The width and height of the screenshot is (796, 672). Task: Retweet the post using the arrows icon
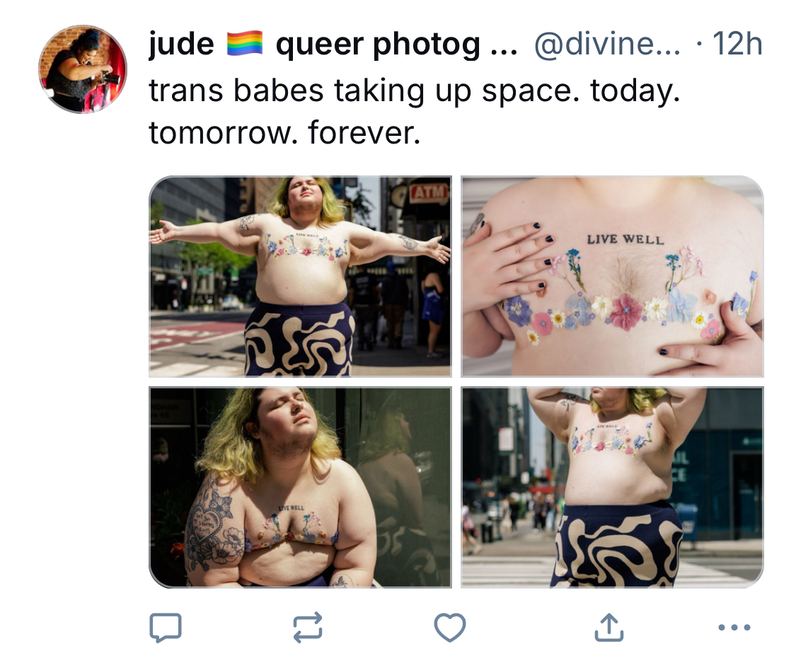(308, 628)
